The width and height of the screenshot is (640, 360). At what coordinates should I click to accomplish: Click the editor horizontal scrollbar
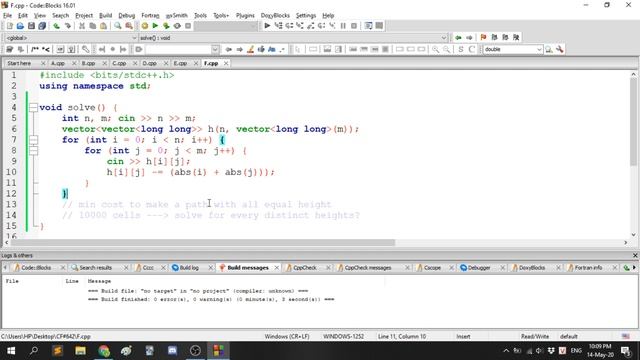(x=203, y=242)
